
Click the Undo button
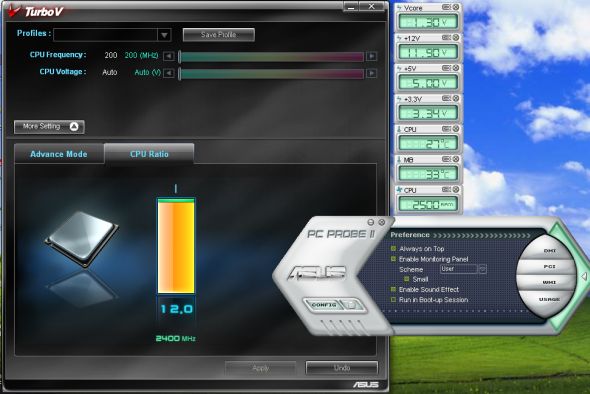(342, 368)
